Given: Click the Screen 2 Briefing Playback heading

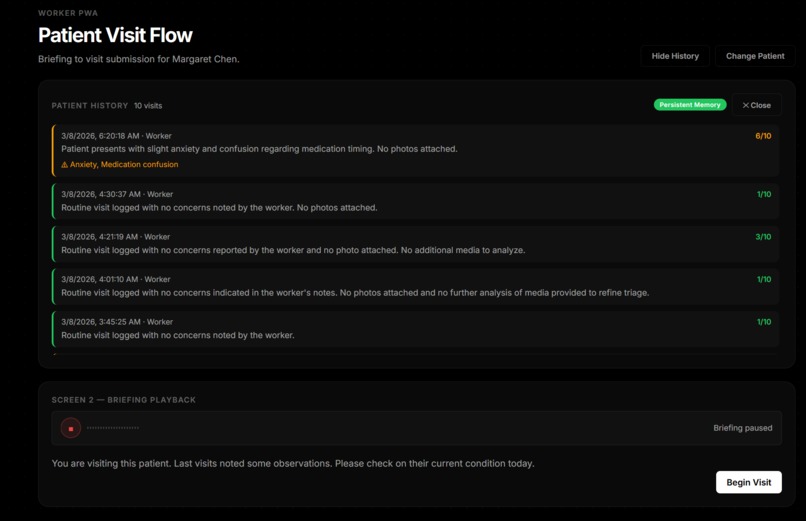Looking at the screenshot, I should [x=123, y=400].
